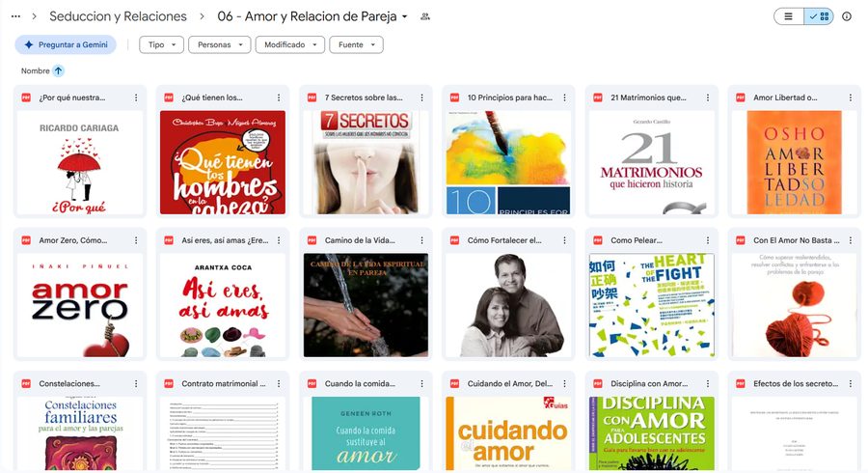This screenshot has height=473, width=868.
Task: Open the couple photo Cómo Fortalecer thumbnail
Action: (508, 305)
